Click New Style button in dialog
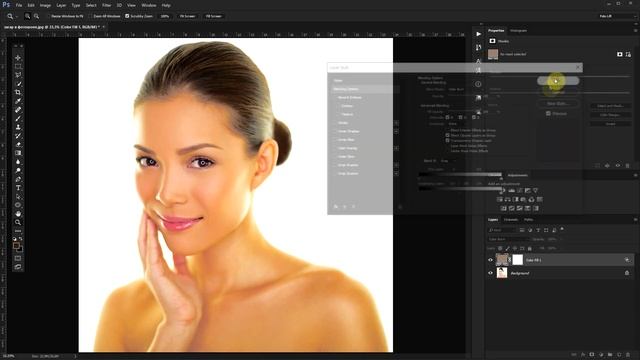This screenshot has height=360, width=640. [x=558, y=104]
